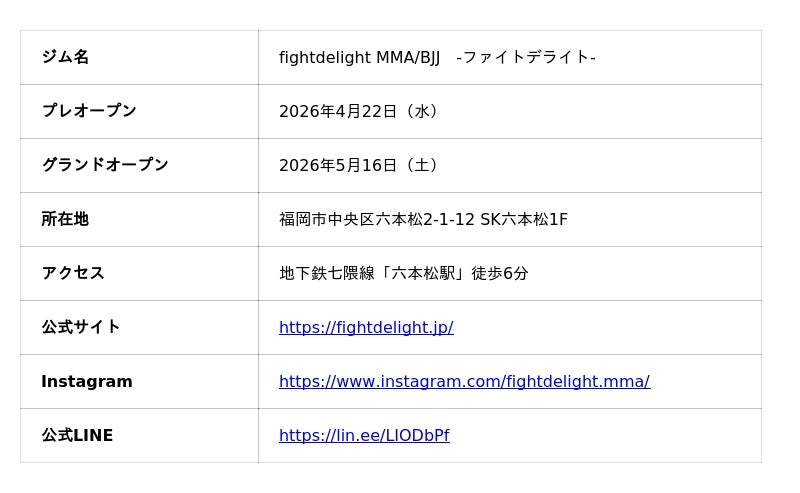Click the ジム名 row label

(65, 57)
